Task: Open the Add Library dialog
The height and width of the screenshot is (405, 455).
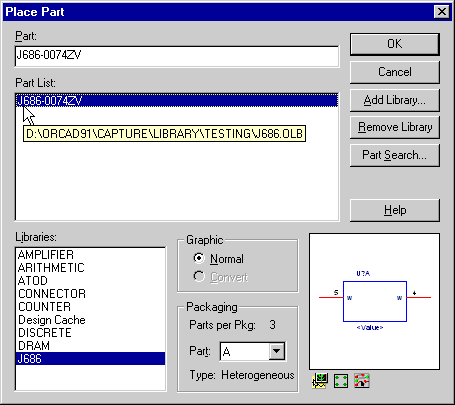Action: point(395,100)
